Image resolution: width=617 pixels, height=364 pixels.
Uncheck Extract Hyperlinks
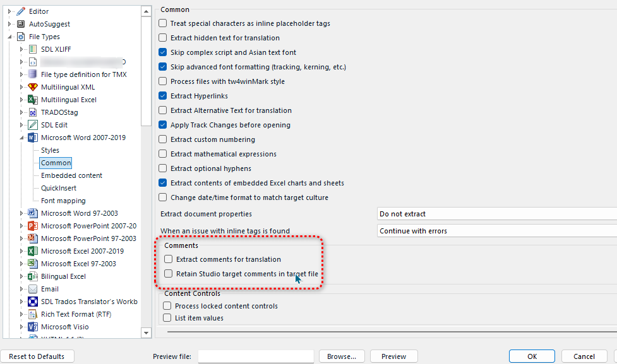click(x=162, y=96)
